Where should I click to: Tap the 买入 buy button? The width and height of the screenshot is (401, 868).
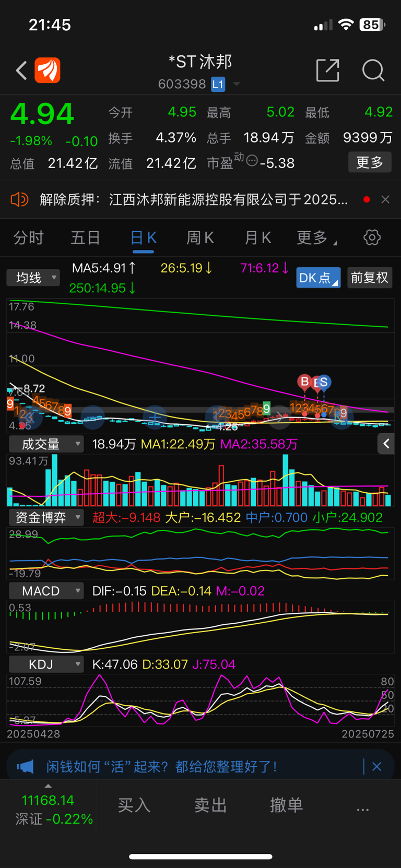coord(134,805)
